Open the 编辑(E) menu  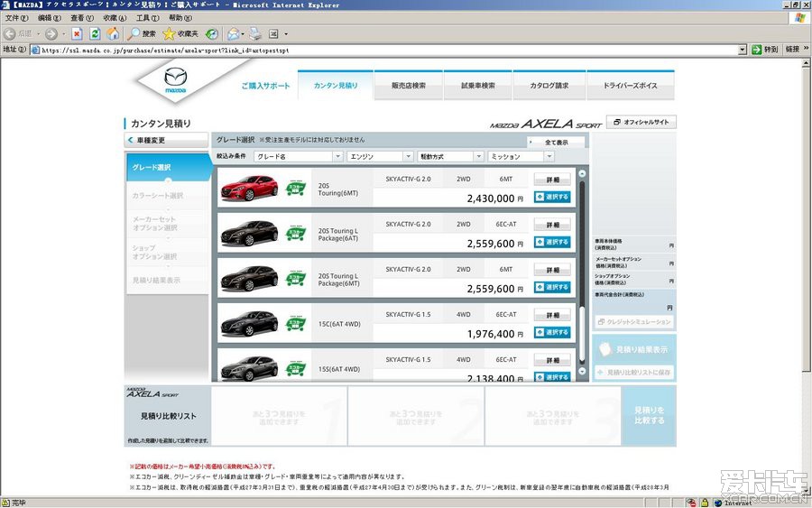50,18
